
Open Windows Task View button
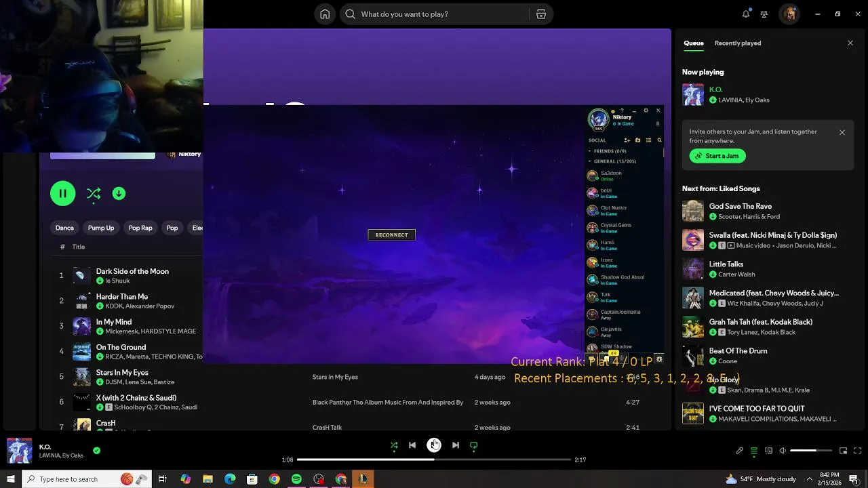163,479
